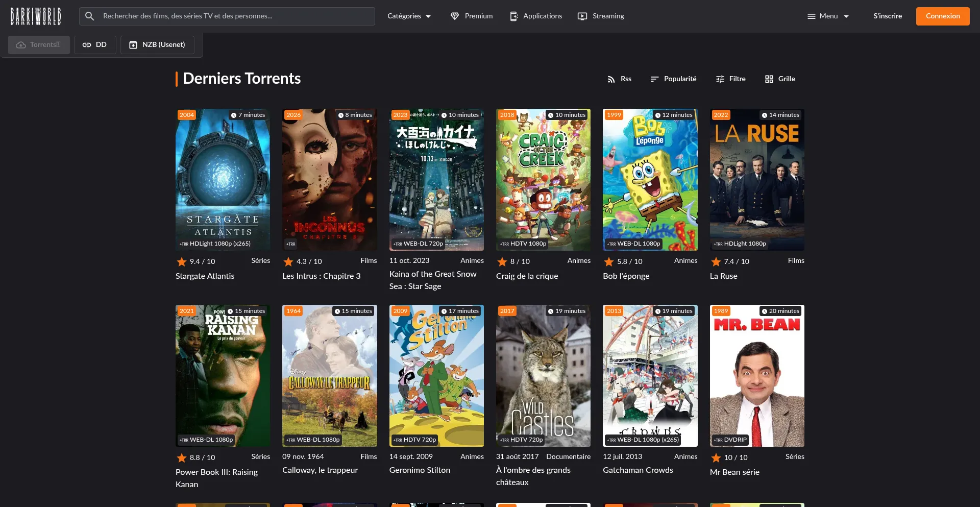Select the Stargate Atlantis poster thumbnail
Image resolution: width=980 pixels, height=507 pixels.
[x=223, y=180]
